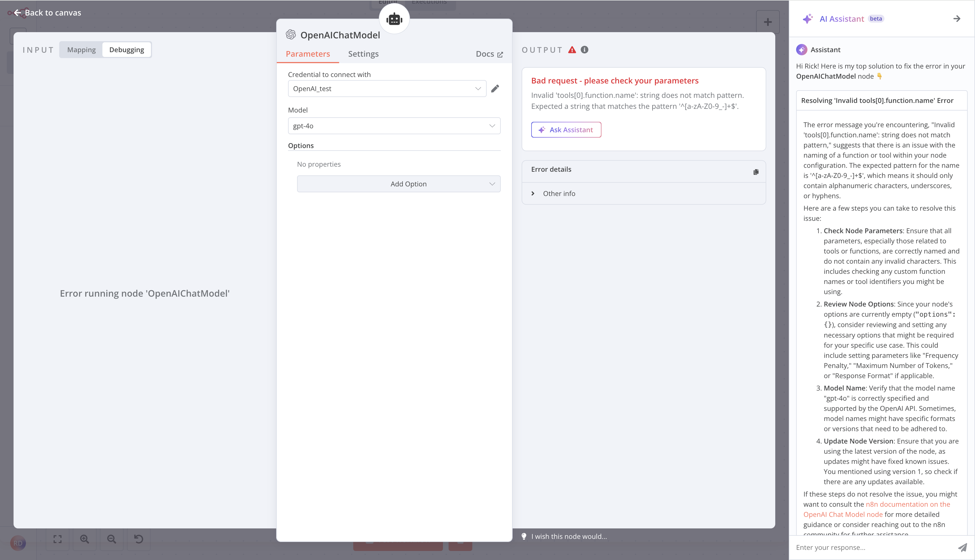The width and height of the screenshot is (975, 560).
Task: Click the pencil icon to edit credential
Action: point(495,89)
